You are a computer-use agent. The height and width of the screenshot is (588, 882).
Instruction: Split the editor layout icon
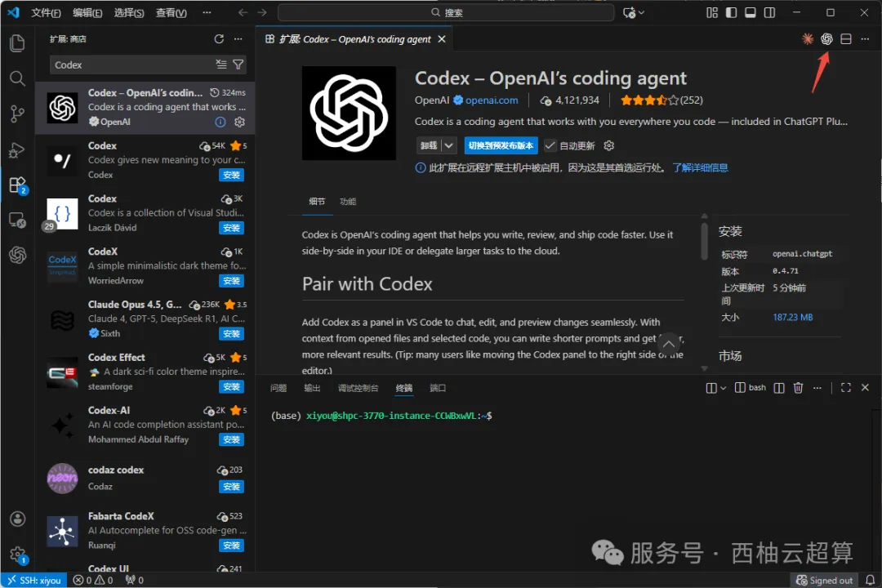coord(846,39)
